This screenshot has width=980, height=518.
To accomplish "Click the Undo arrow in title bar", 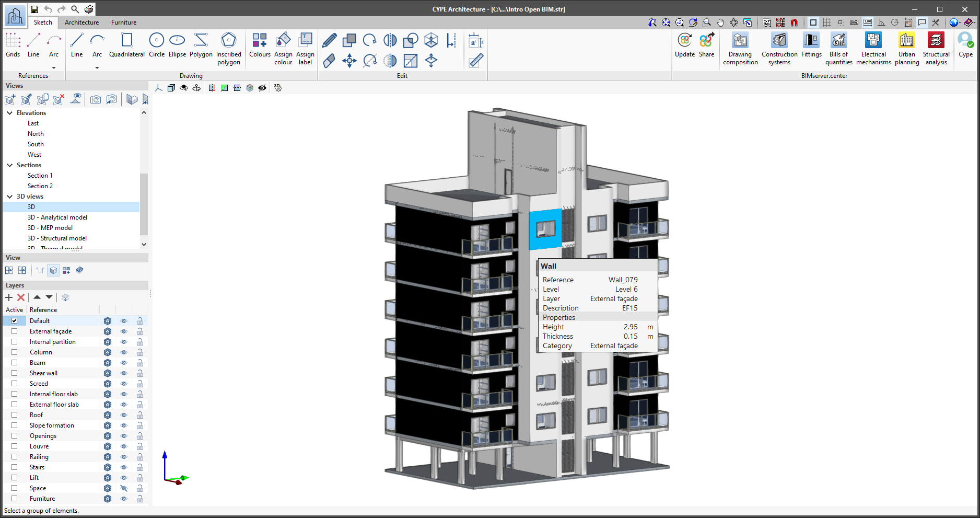I will 48,9.
